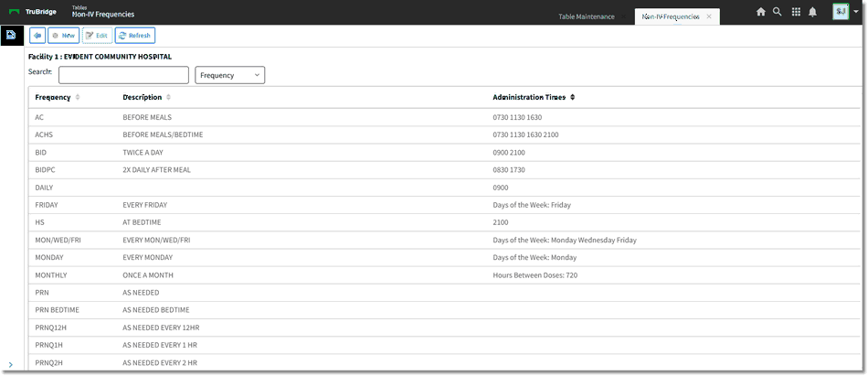
Task: Select the Non-IV Frequencies tab
Action: pyautogui.click(x=671, y=16)
